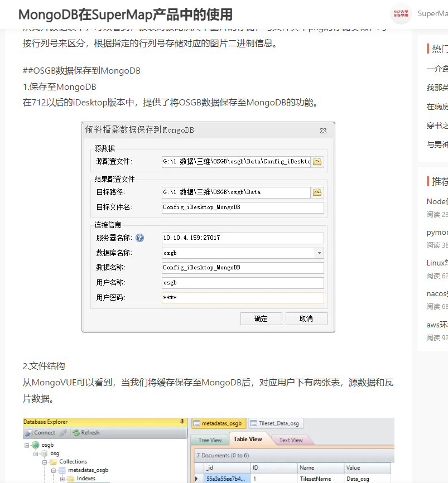
Task: Collapse the Collections tree node
Action: click(x=45, y=462)
